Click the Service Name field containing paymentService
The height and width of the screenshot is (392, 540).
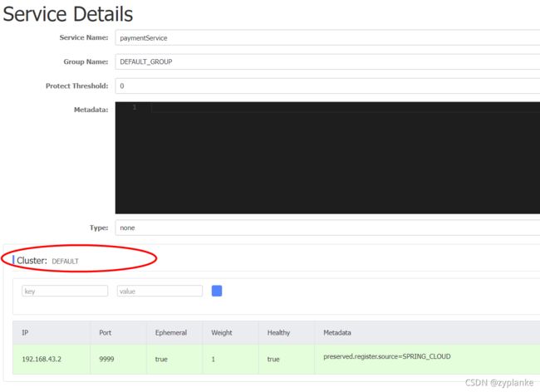pos(327,37)
